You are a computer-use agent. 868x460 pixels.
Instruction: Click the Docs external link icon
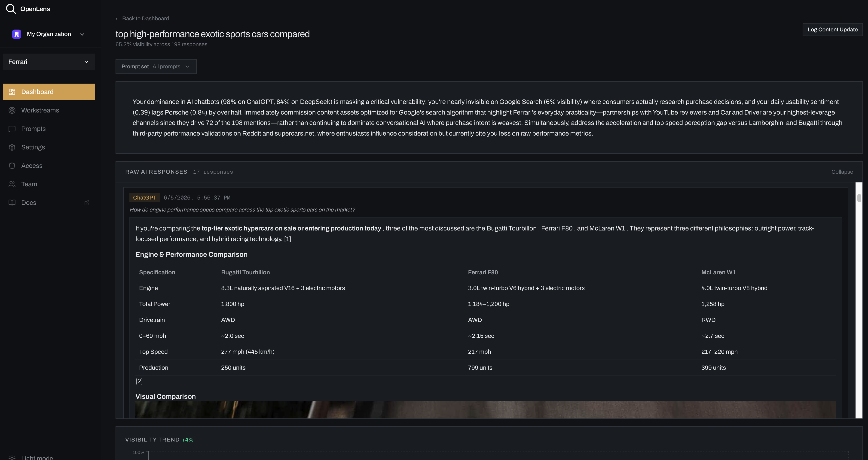(87, 203)
